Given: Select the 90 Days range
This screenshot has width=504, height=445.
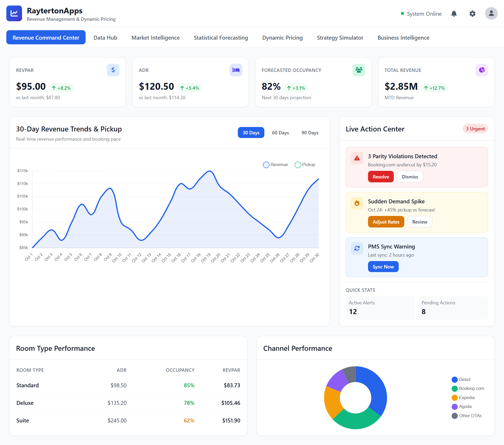Looking at the screenshot, I should (x=310, y=133).
